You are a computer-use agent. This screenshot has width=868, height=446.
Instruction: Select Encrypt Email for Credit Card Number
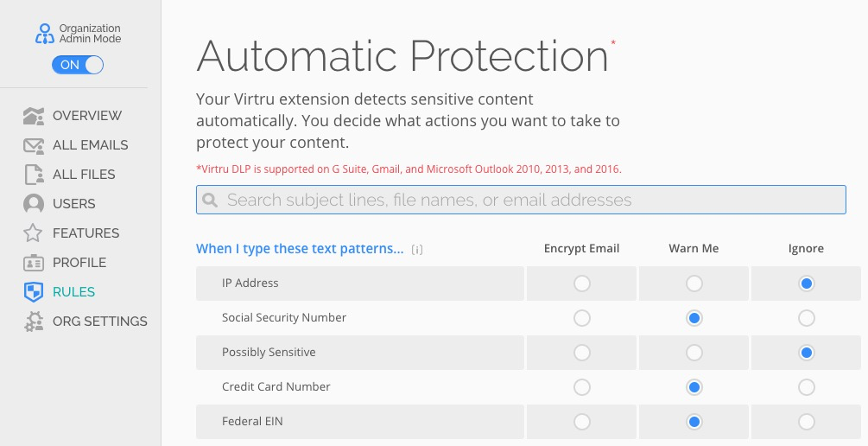tap(582, 387)
